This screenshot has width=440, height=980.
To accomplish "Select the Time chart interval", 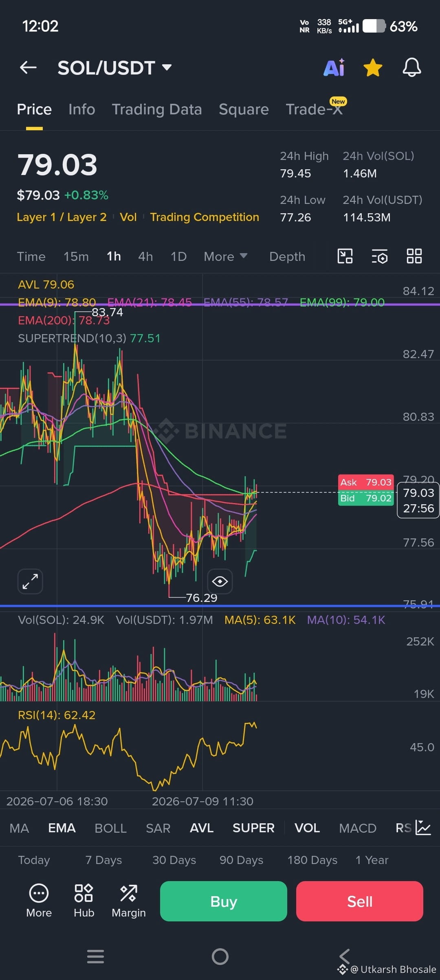I will coord(31,257).
